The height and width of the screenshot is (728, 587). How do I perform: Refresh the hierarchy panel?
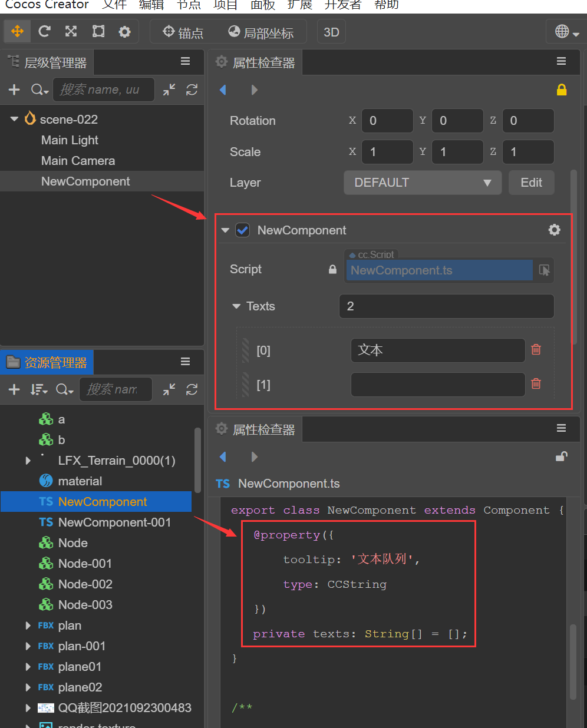pos(192,90)
